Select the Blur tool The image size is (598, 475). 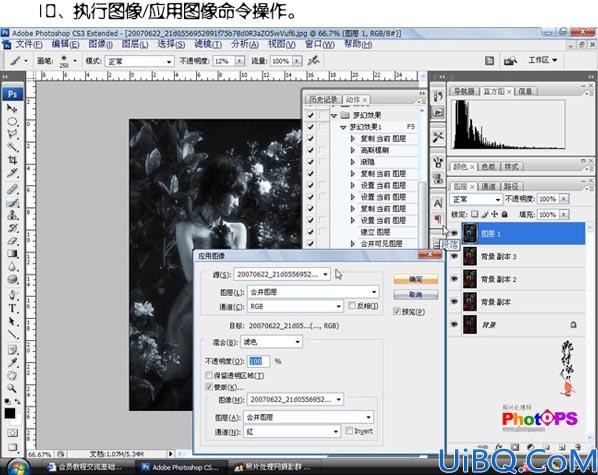12,267
